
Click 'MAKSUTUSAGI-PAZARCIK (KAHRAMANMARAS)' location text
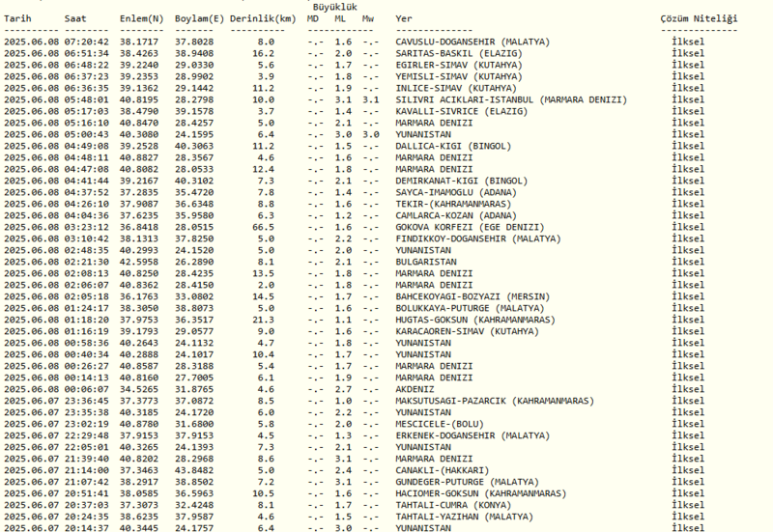point(495,401)
